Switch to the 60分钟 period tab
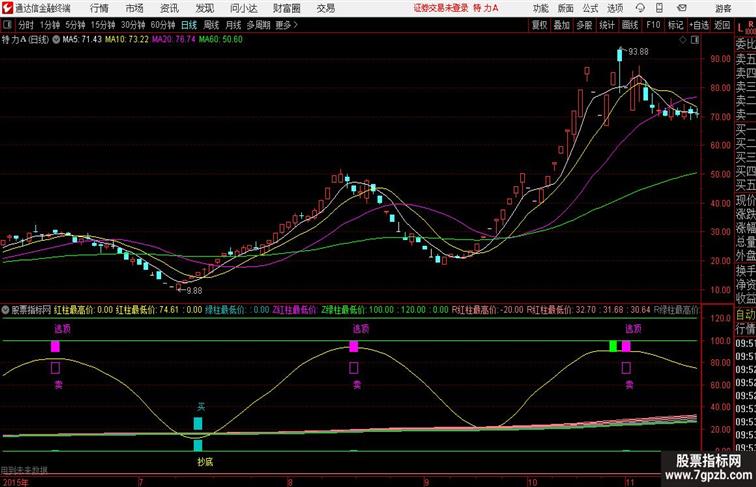756x487 pixels. point(163,25)
